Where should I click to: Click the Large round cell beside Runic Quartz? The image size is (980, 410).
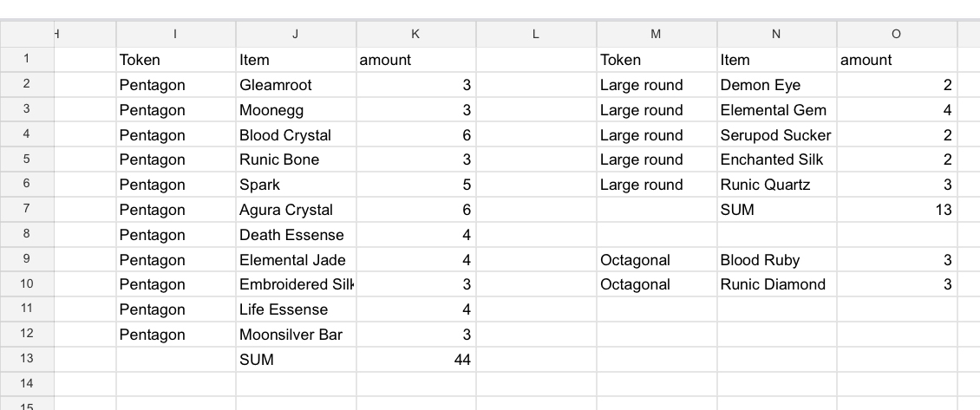click(x=656, y=185)
